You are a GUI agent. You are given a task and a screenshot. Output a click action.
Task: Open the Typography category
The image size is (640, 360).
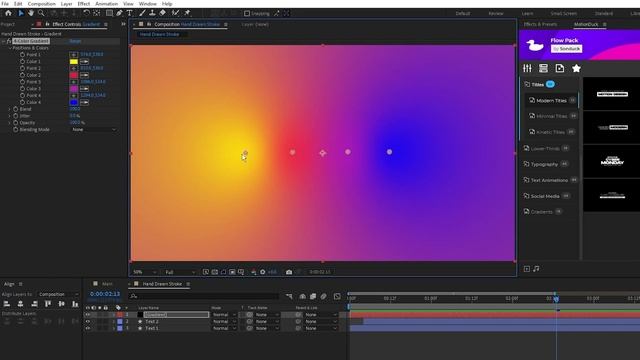(x=544, y=164)
